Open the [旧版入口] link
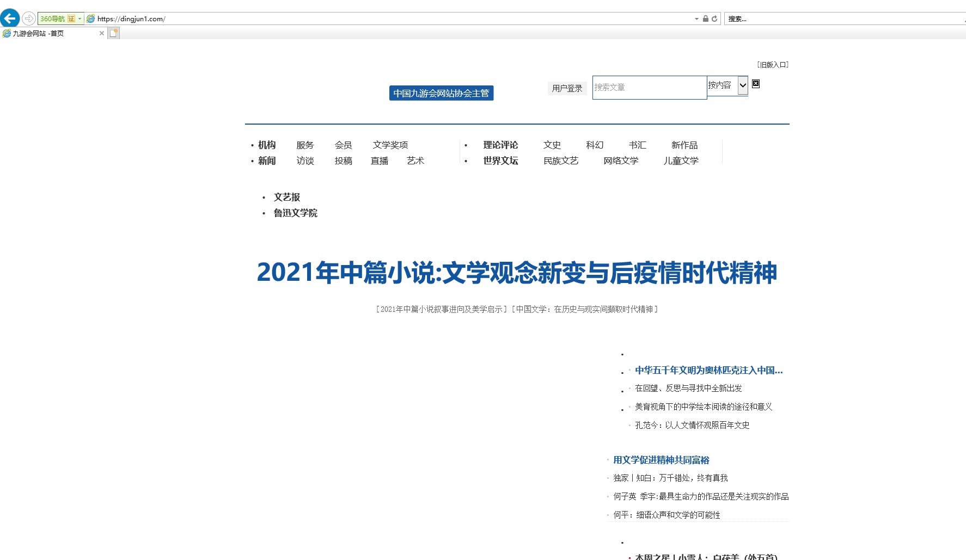 (x=773, y=65)
